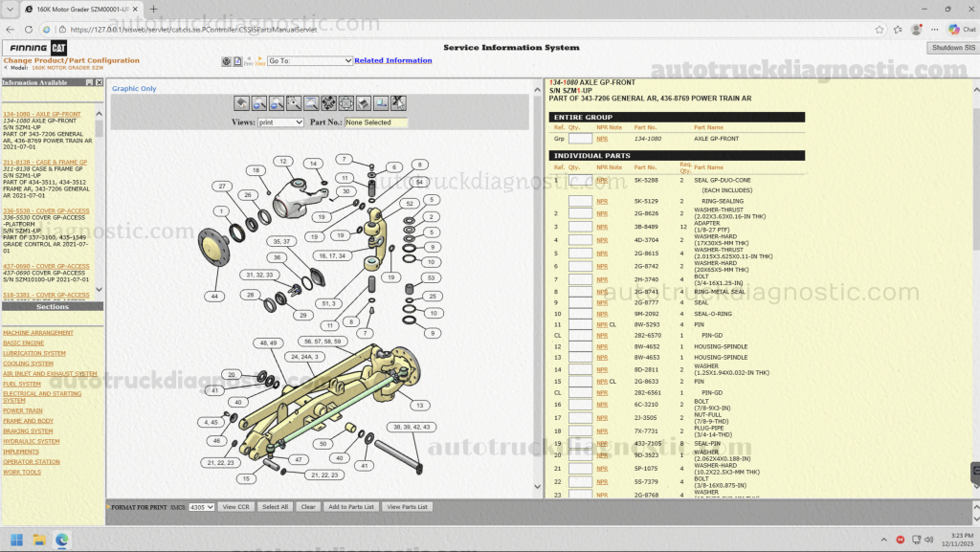Open the Windows Start menu
This screenshot has height=552, width=980.
(x=17, y=540)
